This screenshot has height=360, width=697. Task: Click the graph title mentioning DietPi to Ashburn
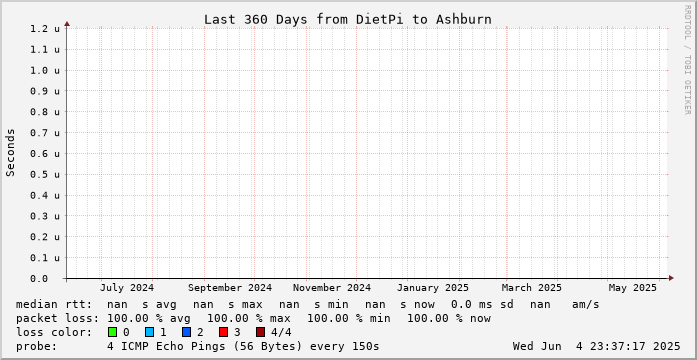348,20
